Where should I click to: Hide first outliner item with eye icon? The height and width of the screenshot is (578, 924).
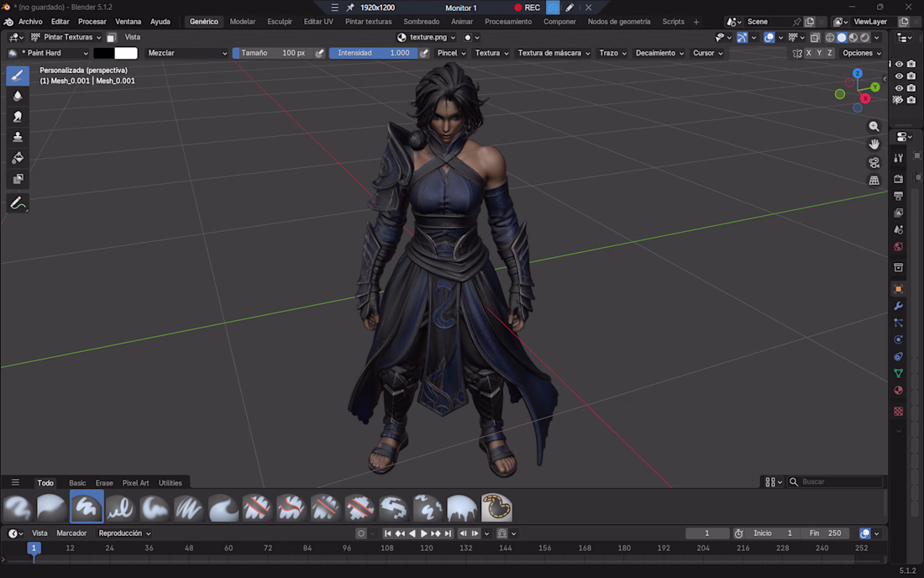[x=900, y=64]
